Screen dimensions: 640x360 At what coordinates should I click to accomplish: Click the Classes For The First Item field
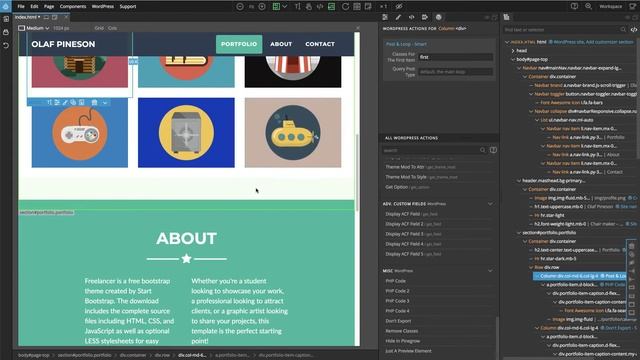click(x=456, y=57)
